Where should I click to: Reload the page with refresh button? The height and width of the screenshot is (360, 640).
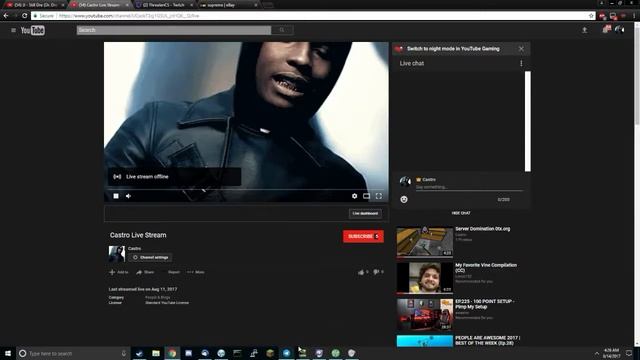pyautogui.click(x=24, y=16)
